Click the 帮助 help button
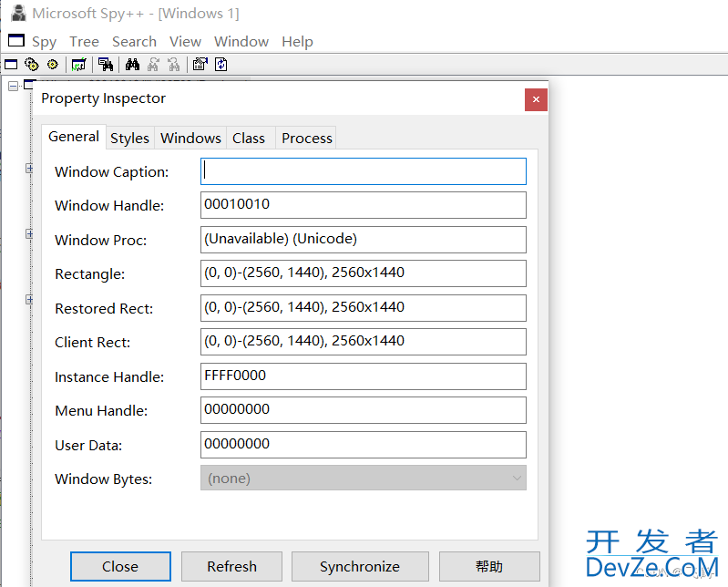The height and width of the screenshot is (587, 728). pyautogui.click(x=489, y=566)
